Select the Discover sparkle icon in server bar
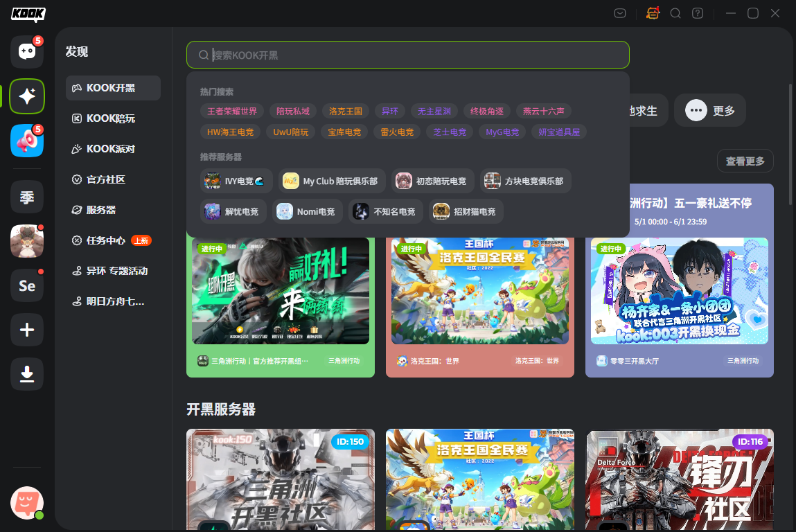The height and width of the screenshot is (532, 796). 27,96
